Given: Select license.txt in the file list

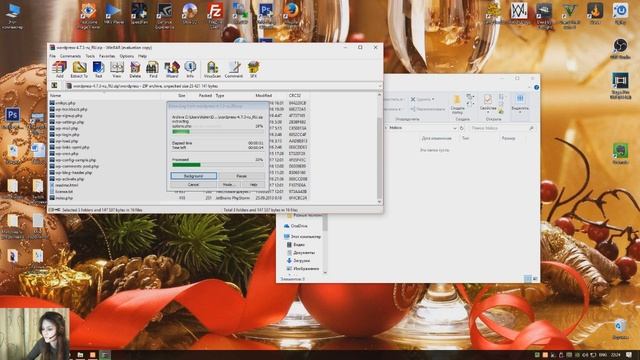Looking at the screenshot, I should click(61, 191).
